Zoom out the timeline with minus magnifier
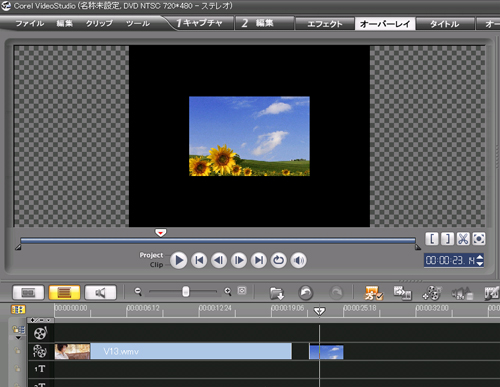 138,292
